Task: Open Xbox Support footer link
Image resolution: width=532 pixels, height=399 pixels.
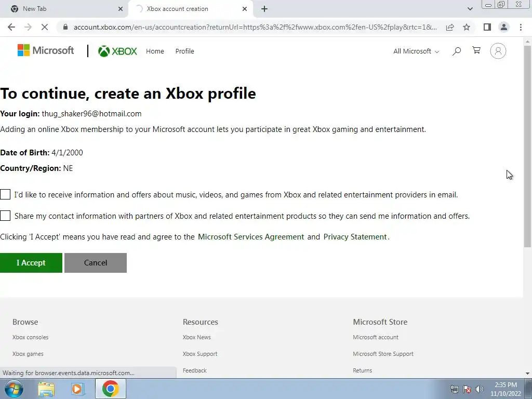Action: point(200,354)
